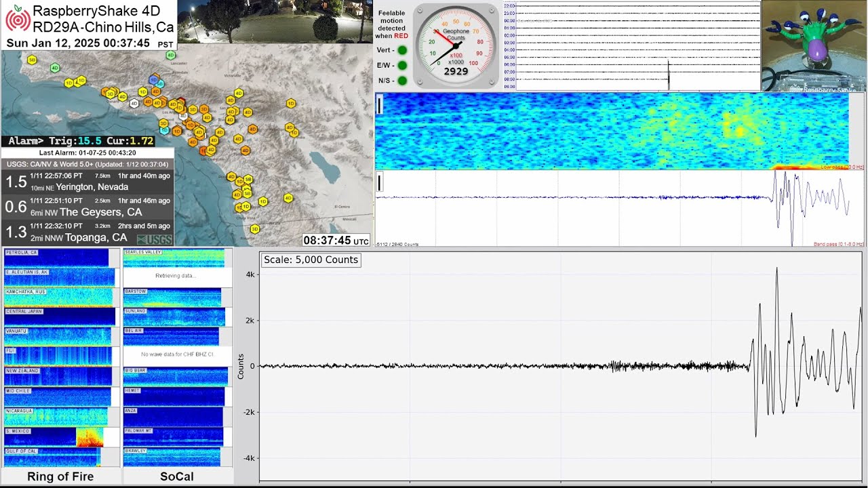Click the 'Low pass (20.0 Hz)' filter label
This screenshot has height=488, width=868.
pyautogui.click(x=842, y=167)
